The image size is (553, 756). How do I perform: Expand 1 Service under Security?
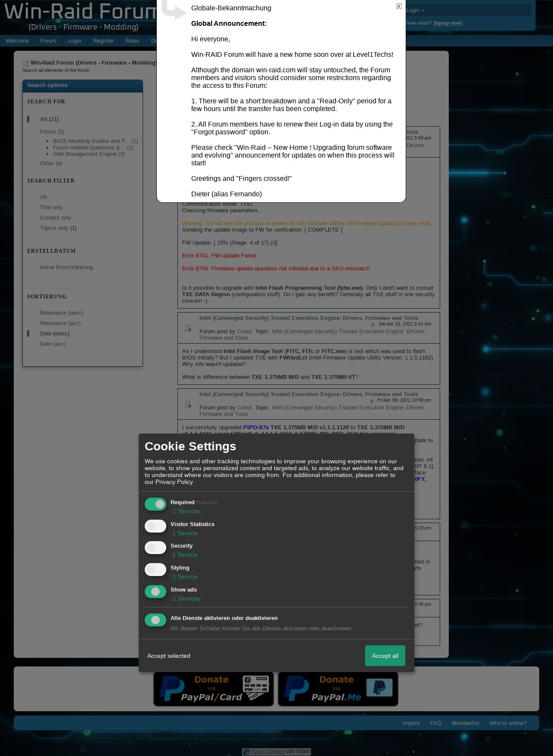[185, 555]
